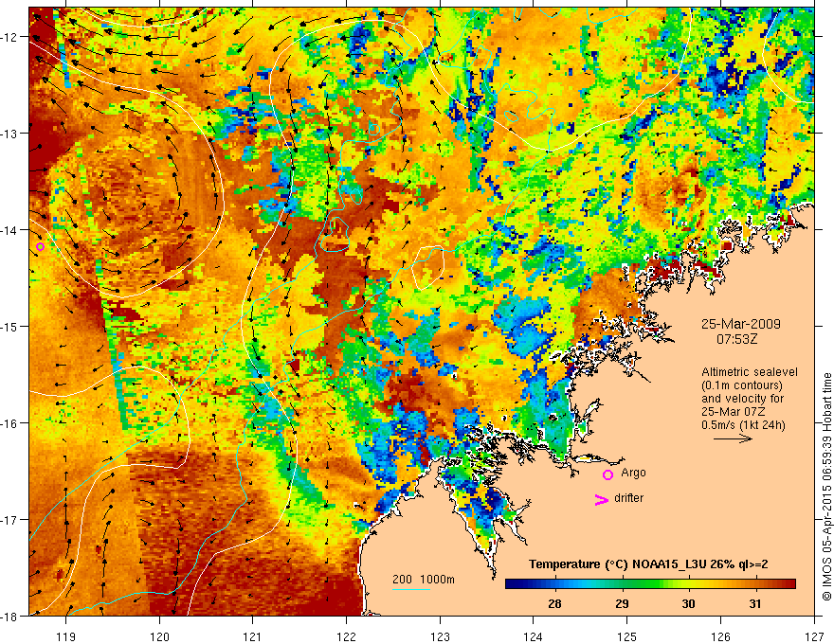
Task: Click the latitude axis label -13
Action: (x=10, y=134)
